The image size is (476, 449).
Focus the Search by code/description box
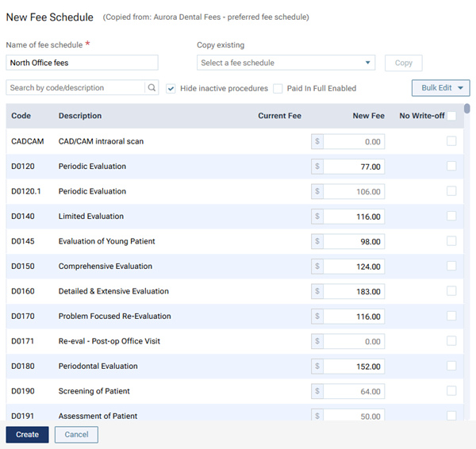pos(75,88)
